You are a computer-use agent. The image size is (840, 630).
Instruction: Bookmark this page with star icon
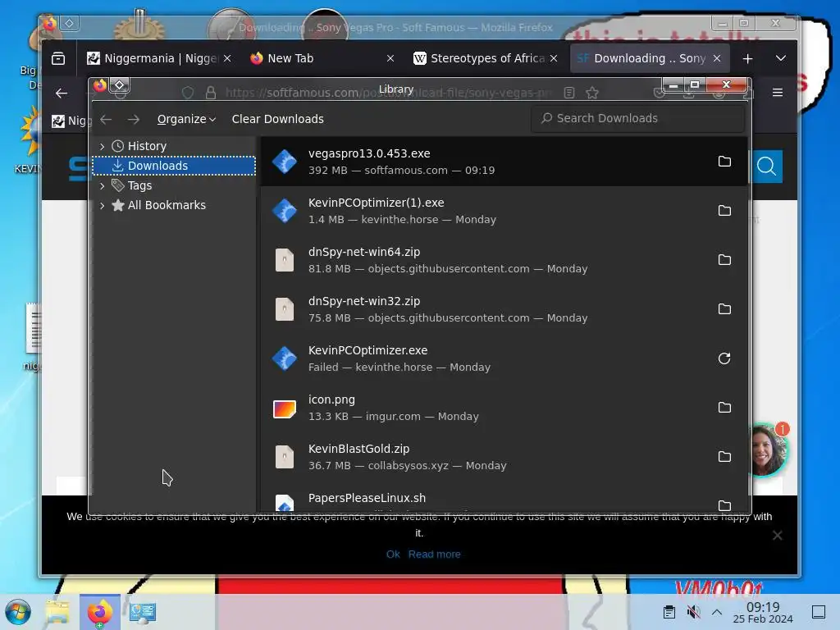tap(592, 94)
